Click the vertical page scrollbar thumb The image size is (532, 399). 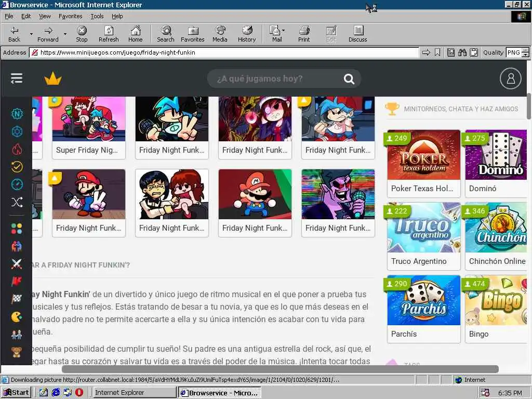point(529,106)
